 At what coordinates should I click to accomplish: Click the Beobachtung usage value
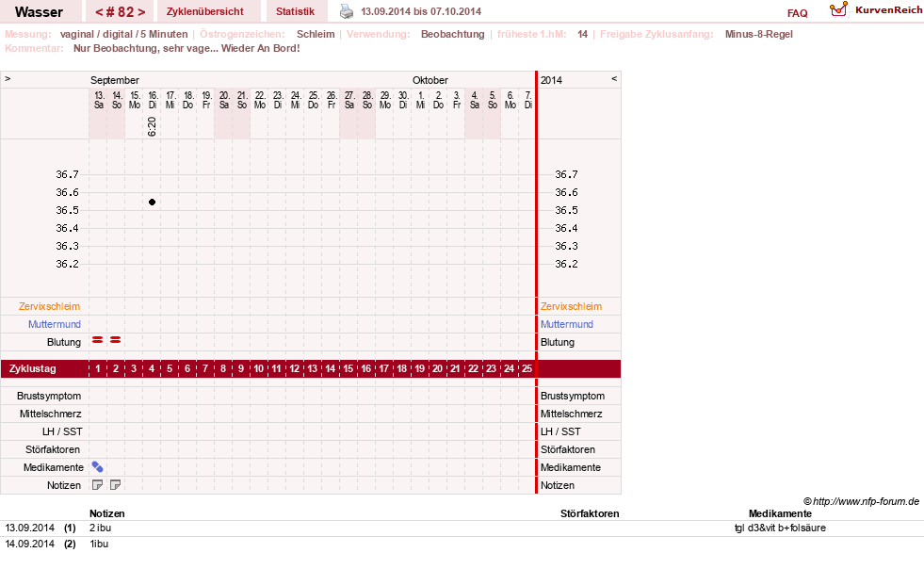(452, 34)
